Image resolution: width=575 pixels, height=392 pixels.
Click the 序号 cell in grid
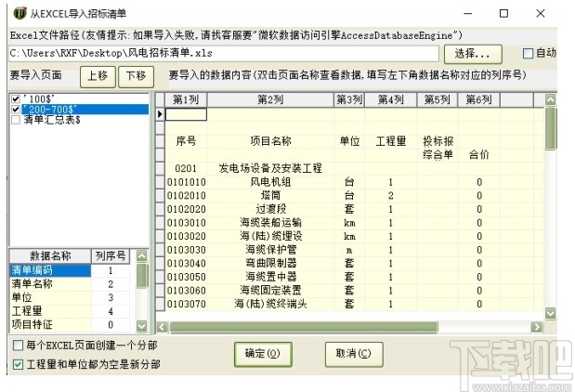point(186,141)
